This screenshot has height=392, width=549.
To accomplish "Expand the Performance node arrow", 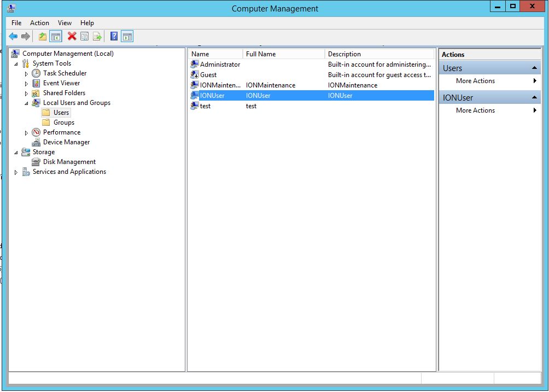I will coord(26,133).
